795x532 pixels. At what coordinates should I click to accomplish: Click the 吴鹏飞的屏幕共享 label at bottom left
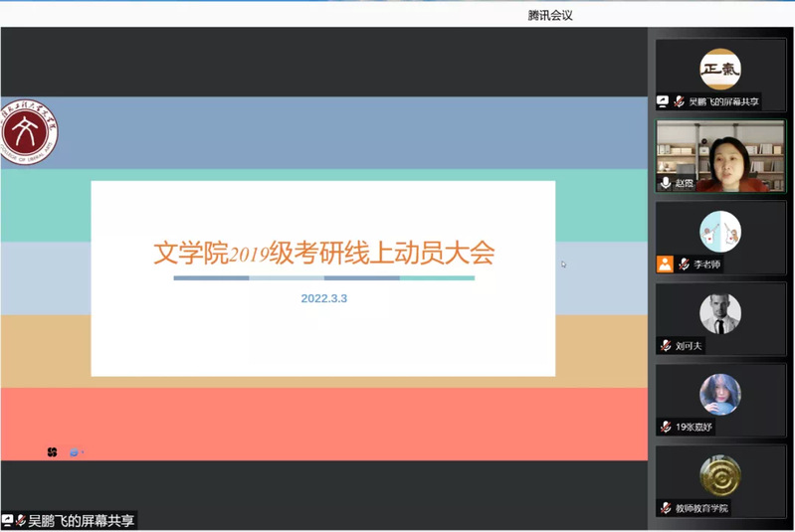point(81,520)
